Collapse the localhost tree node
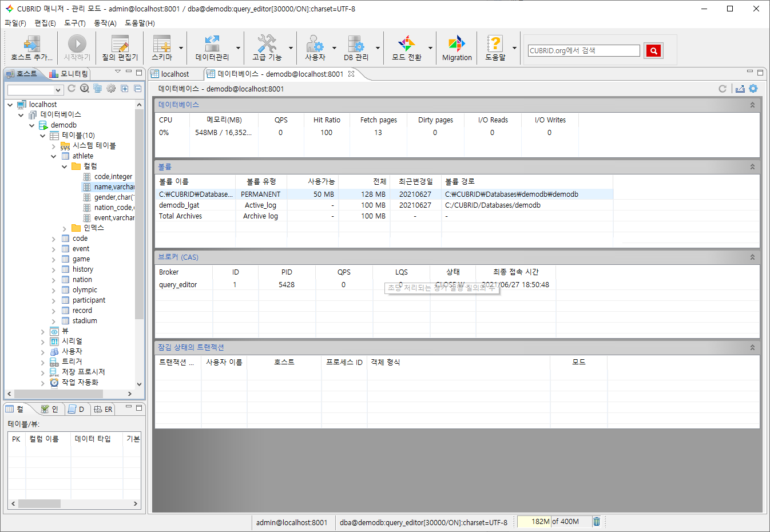 pyautogui.click(x=10, y=105)
